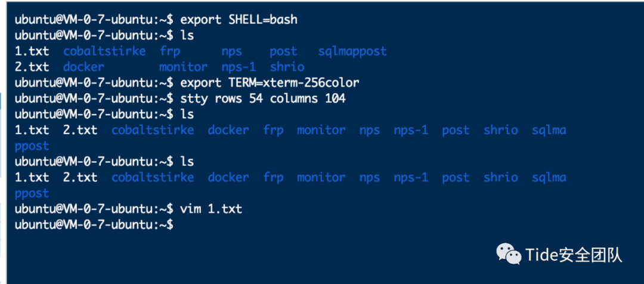Click the monitor directory in the first listing
Screen dimensions: 644x284
click(x=183, y=67)
